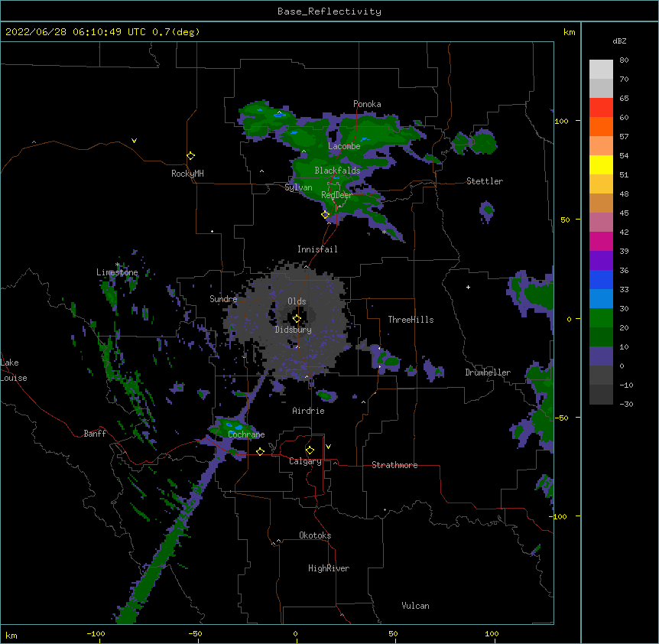Click the Sylvan label
The height and width of the screenshot is (644, 659).
(298, 187)
